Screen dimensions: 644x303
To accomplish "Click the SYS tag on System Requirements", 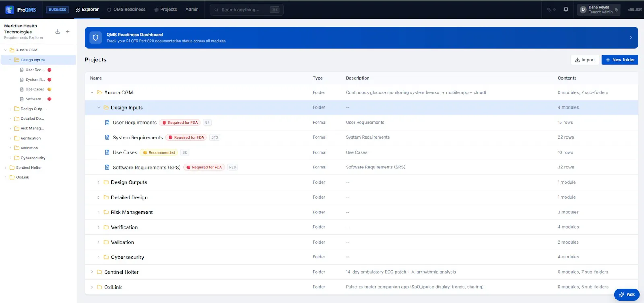I will 215,137.
